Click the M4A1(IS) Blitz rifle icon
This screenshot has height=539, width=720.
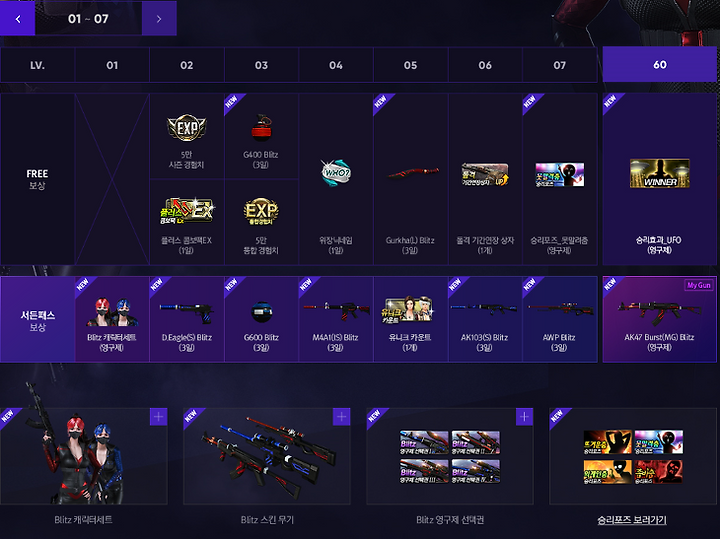tap(336, 311)
